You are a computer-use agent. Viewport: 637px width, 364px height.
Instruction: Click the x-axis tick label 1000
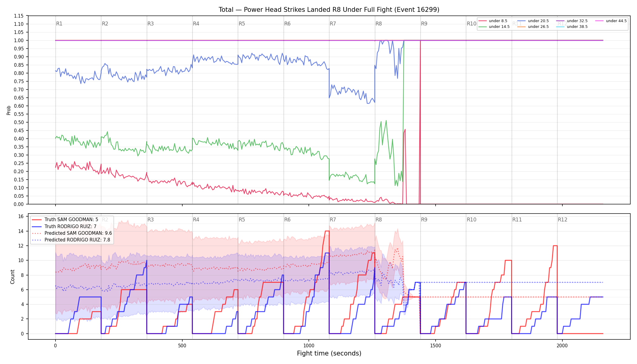click(x=309, y=345)
